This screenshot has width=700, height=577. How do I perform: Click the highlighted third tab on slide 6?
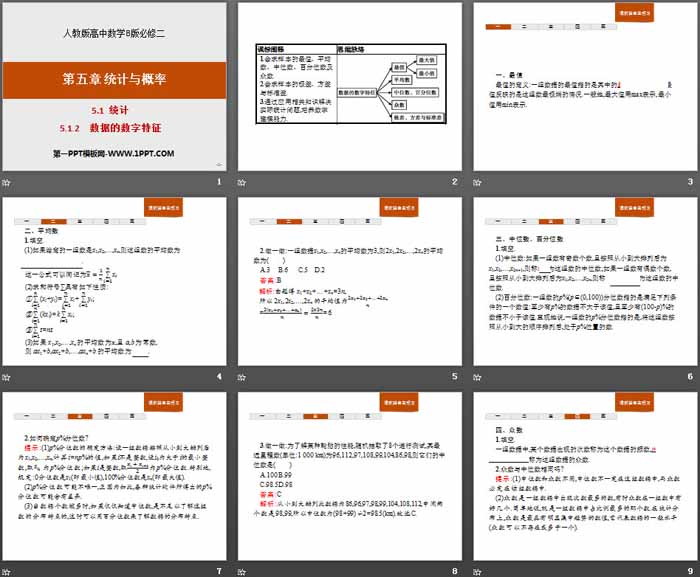551,222
